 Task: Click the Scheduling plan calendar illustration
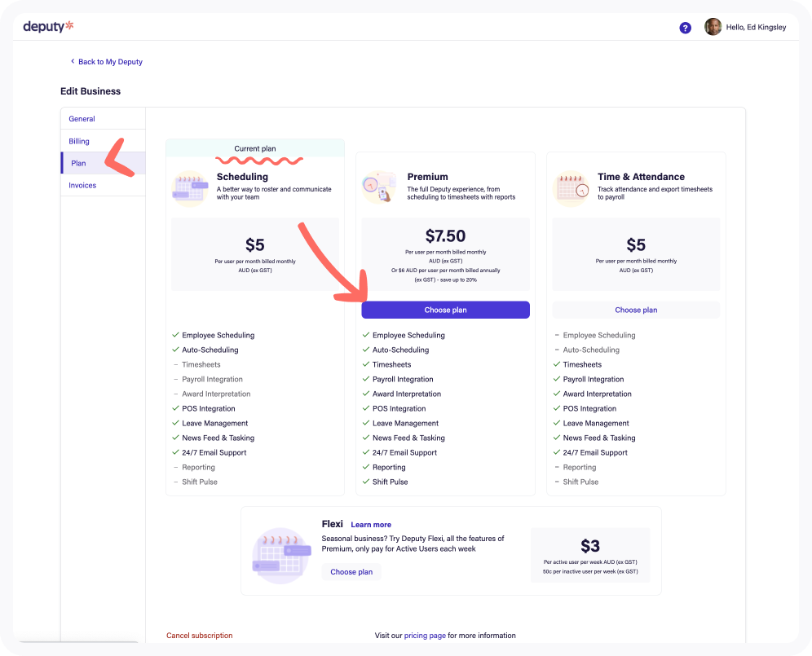[190, 189]
